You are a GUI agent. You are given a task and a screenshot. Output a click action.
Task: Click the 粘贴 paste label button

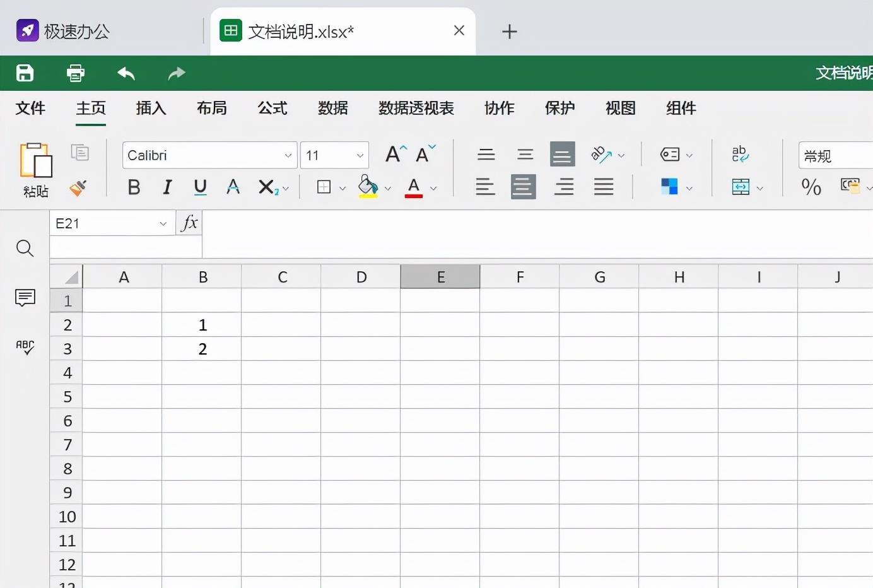point(36,191)
